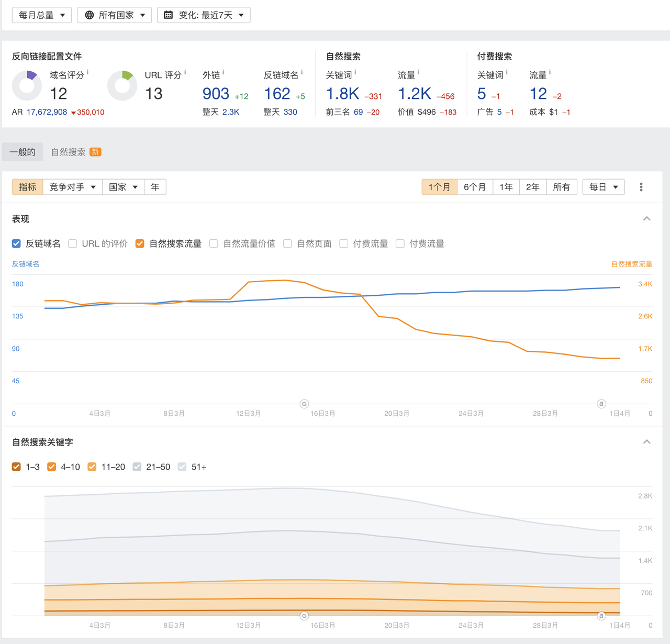The width and height of the screenshot is (670, 644).
Task: Uncheck the 自然搜索流量 checkbox
Action: pyautogui.click(x=140, y=243)
